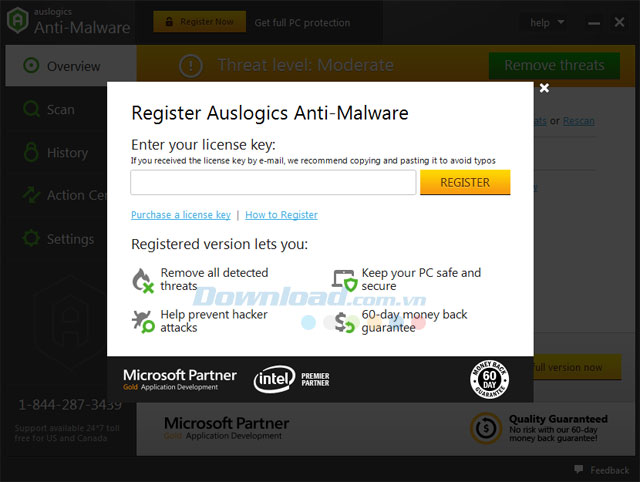Click the Overview target icon in sidebar
640x482 pixels.
click(31, 65)
